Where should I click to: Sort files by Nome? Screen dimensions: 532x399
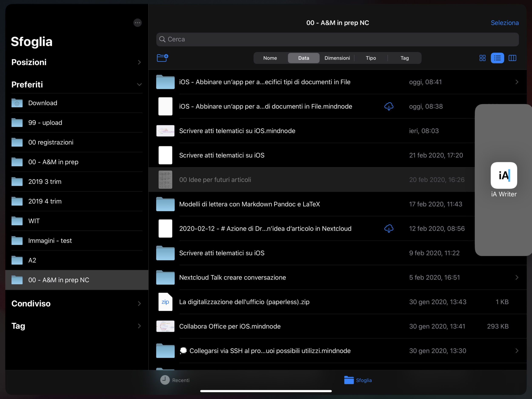[x=270, y=58]
